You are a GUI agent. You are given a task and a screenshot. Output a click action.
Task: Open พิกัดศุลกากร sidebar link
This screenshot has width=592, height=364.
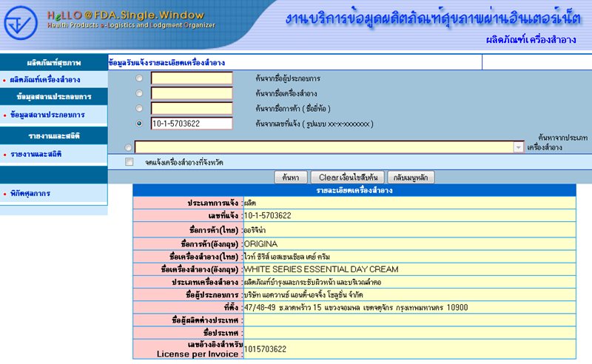tap(30, 193)
